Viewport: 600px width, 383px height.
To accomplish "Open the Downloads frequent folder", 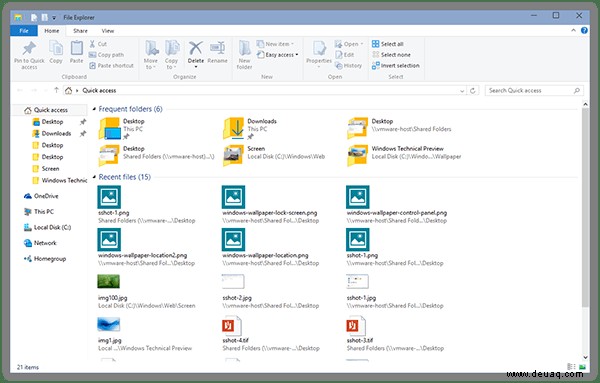I will [x=250, y=129].
